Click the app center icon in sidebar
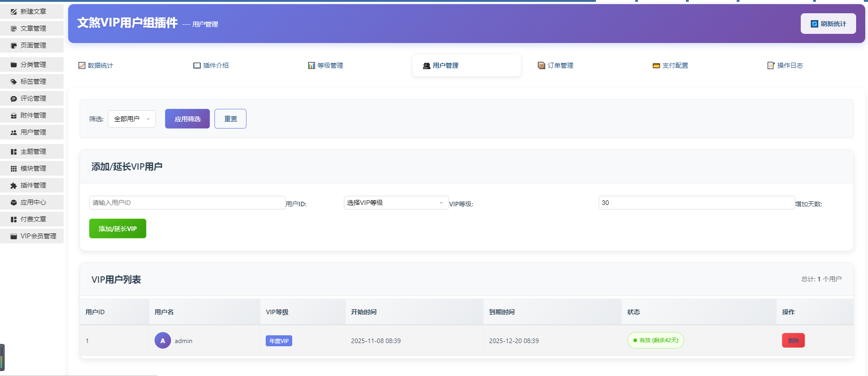 pyautogui.click(x=14, y=203)
